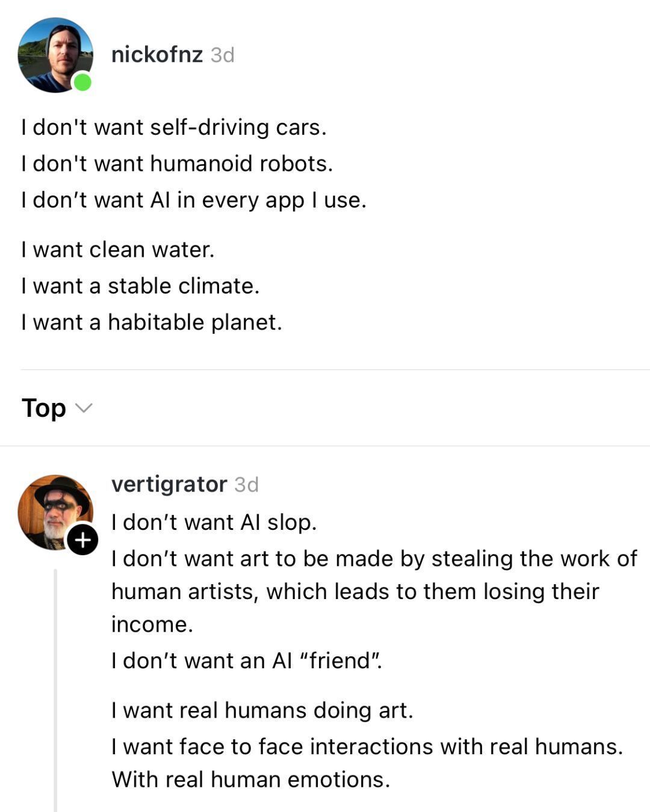Viewport: 650px width, 812px height.
Task: Open vertigrator's avatar with the hat
Action: point(53,510)
